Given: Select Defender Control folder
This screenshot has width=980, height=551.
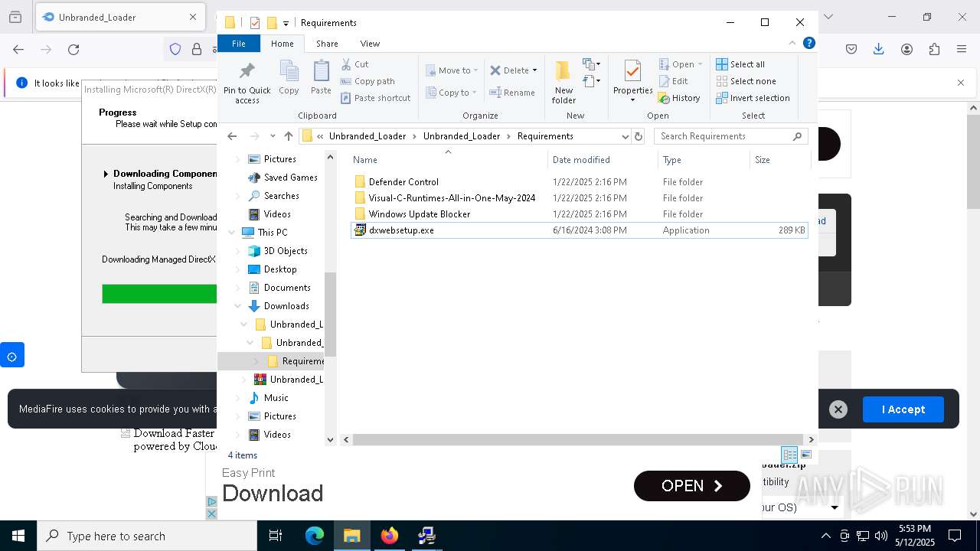Looking at the screenshot, I should [x=403, y=182].
